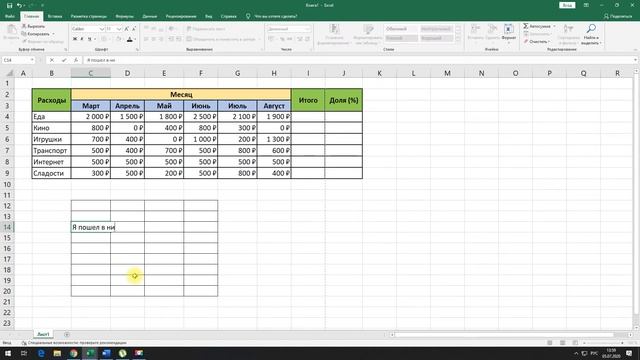
Task: Open the number format dropdown
Action: [308, 29]
